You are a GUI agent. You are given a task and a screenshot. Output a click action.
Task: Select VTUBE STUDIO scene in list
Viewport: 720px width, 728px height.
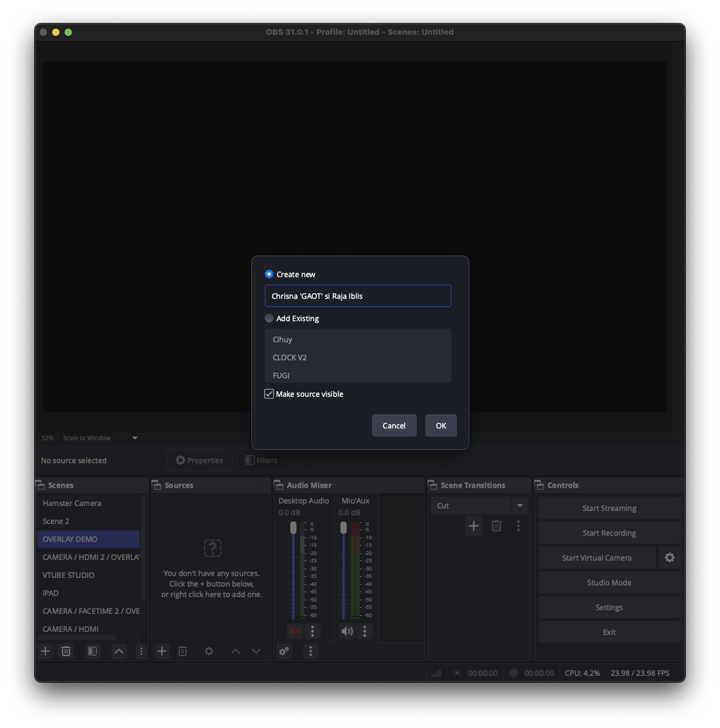point(69,575)
